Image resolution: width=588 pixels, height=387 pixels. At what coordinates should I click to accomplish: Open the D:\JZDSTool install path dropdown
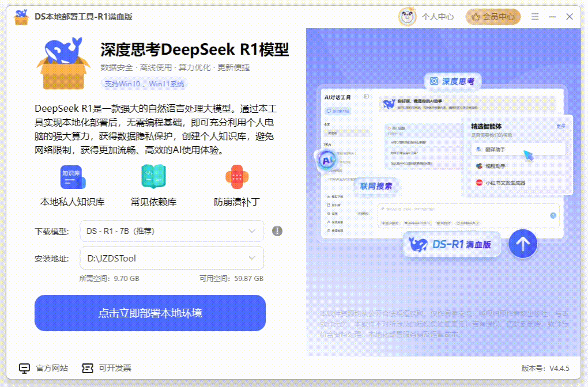click(171, 259)
